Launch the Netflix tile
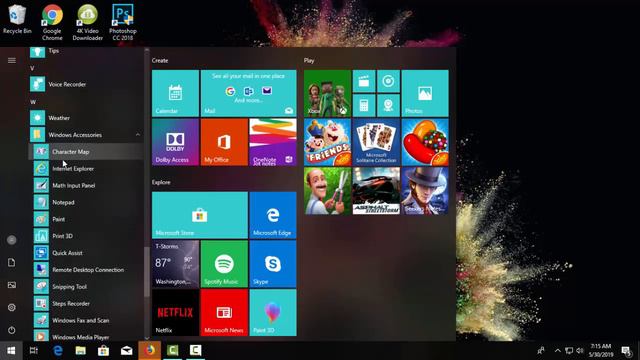The width and height of the screenshot is (640, 360). [x=176, y=312]
